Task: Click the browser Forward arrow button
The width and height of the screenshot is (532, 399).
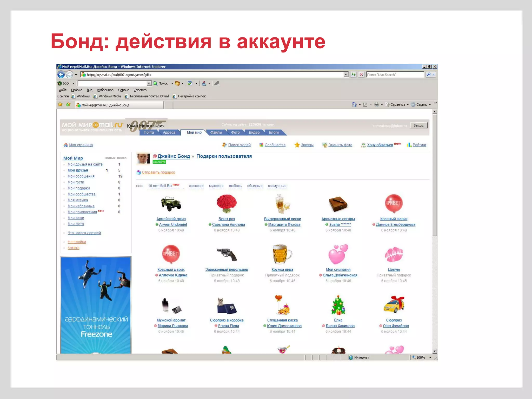Action: (69, 75)
